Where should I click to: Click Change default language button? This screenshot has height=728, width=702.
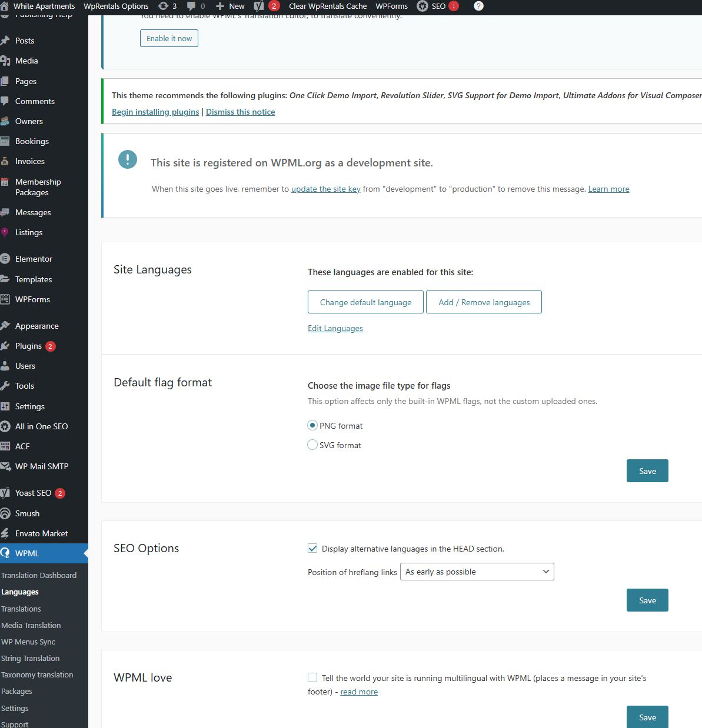365,302
